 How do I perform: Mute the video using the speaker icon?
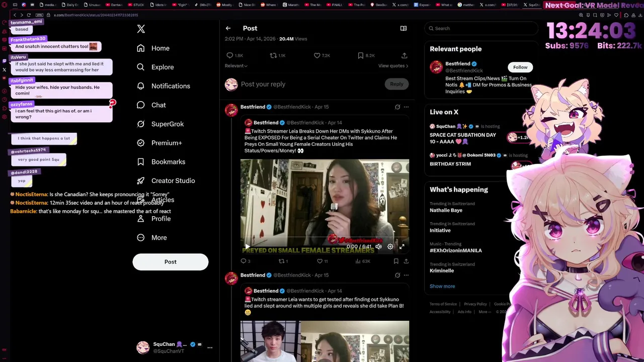click(378, 247)
